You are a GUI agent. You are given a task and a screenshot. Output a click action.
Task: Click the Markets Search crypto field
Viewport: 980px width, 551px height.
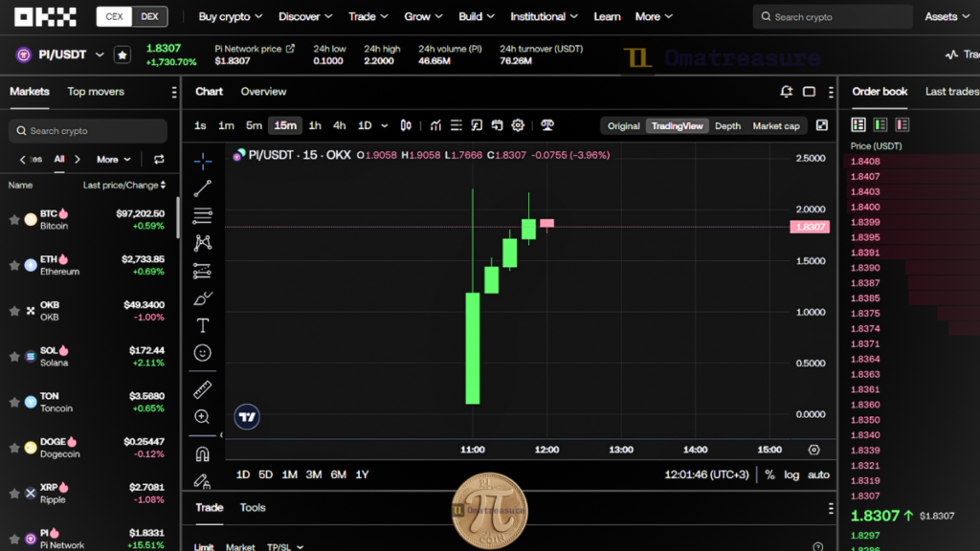point(87,130)
